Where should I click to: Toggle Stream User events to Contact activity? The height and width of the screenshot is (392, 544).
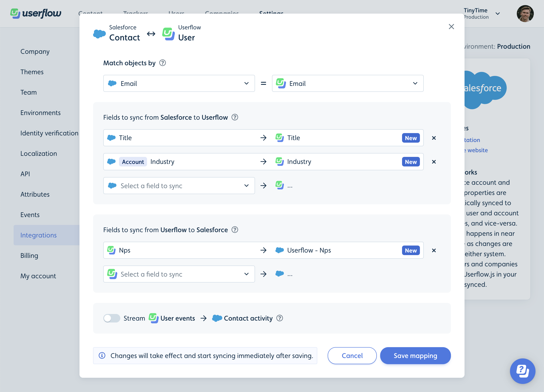coord(112,318)
